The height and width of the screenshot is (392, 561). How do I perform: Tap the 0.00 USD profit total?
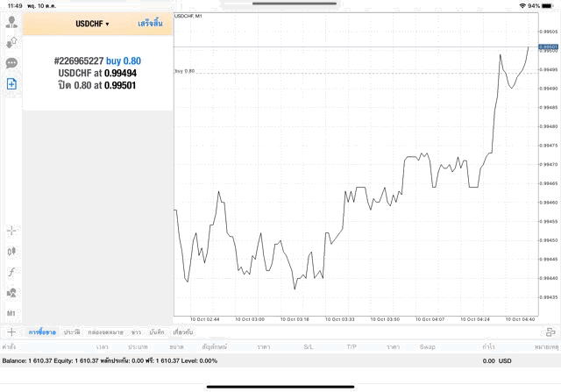tap(497, 360)
